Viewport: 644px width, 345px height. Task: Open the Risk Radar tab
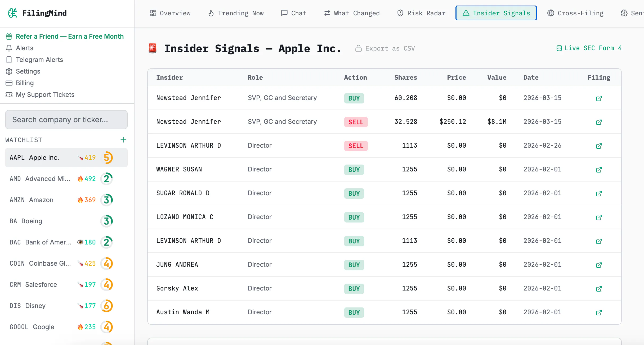tap(421, 13)
